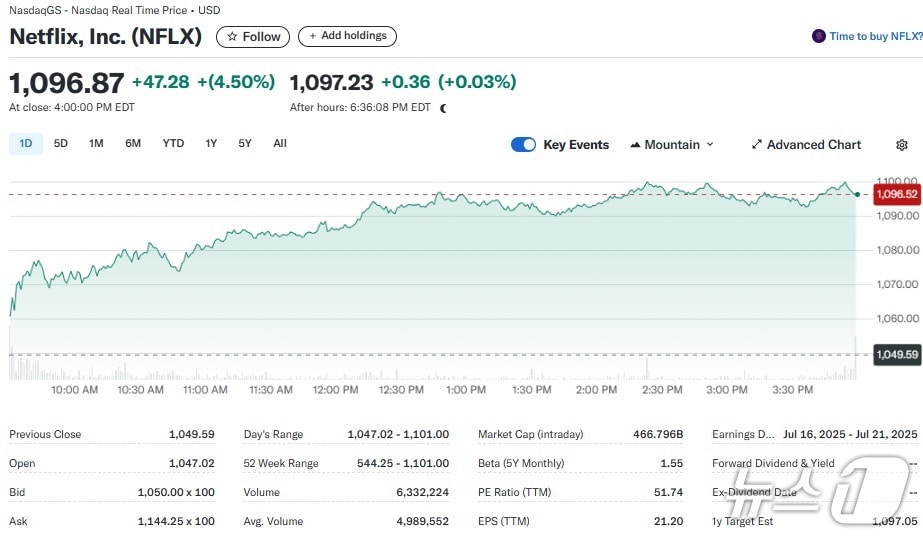Screen dimensions: 923x538
Task: Show the 6M chart range
Action: (x=133, y=144)
